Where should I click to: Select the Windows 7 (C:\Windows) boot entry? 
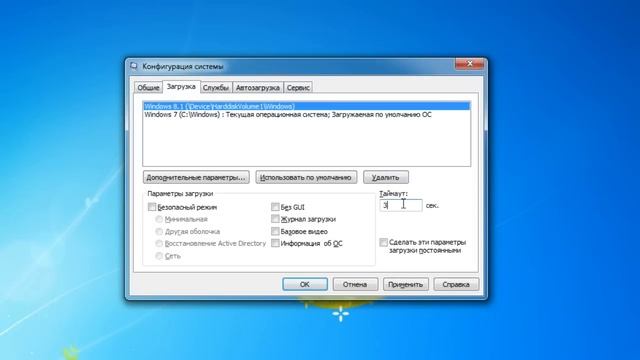pos(307,115)
